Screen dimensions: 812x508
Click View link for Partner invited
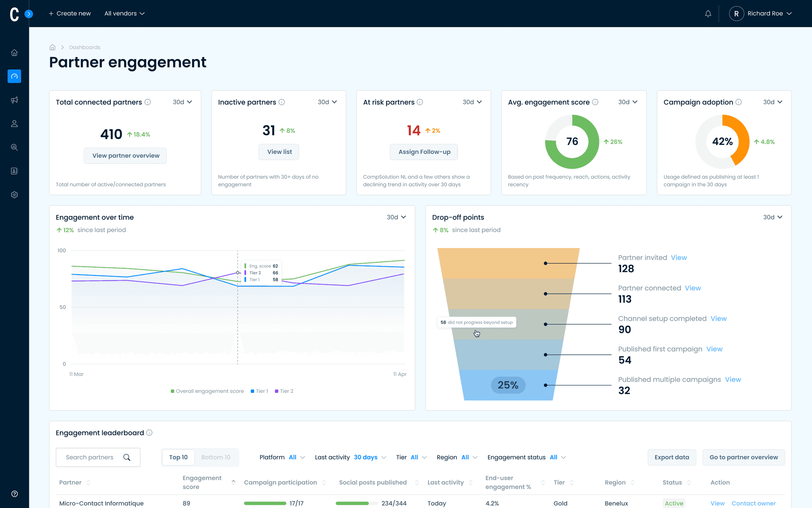pyautogui.click(x=679, y=258)
